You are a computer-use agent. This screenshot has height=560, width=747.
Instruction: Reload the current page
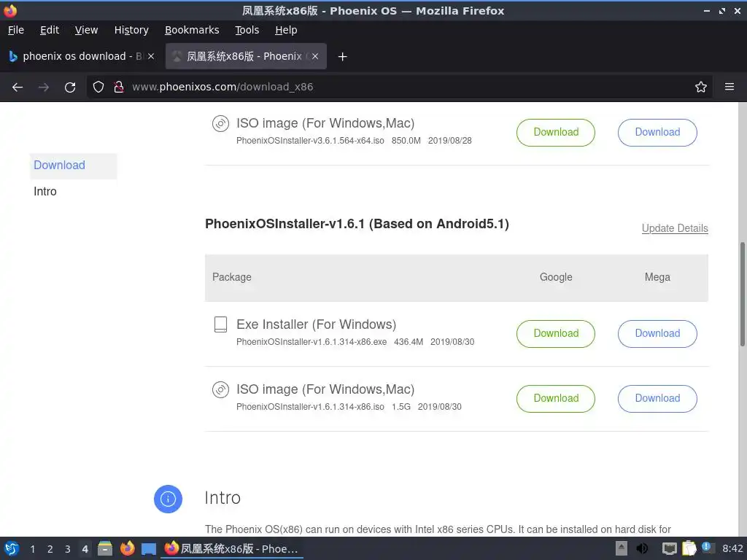(70, 87)
